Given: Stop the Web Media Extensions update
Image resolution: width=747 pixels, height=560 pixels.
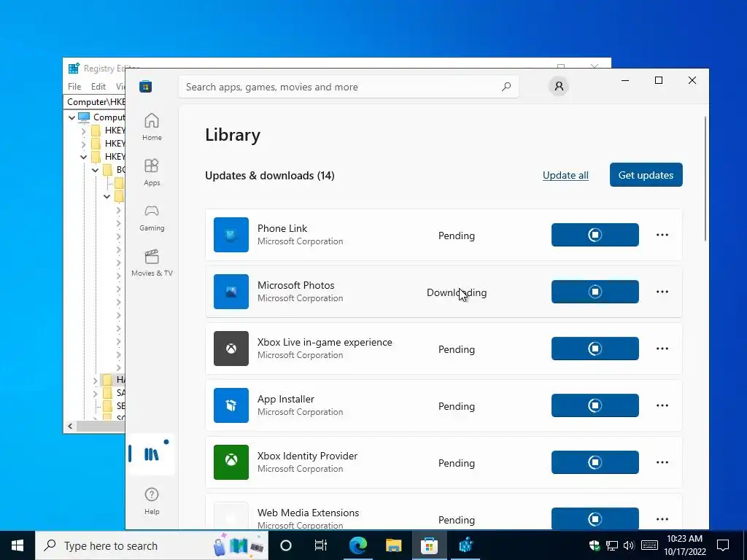Looking at the screenshot, I should tap(595, 518).
